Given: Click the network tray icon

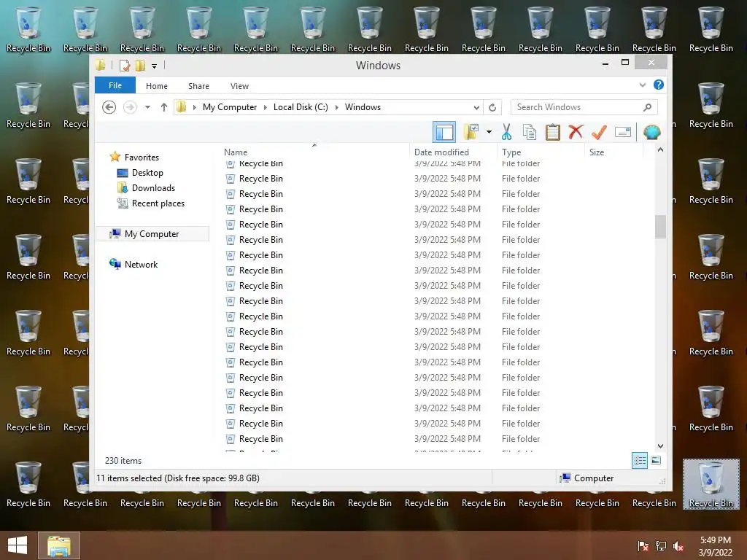Looking at the screenshot, I should click(661, 545).
